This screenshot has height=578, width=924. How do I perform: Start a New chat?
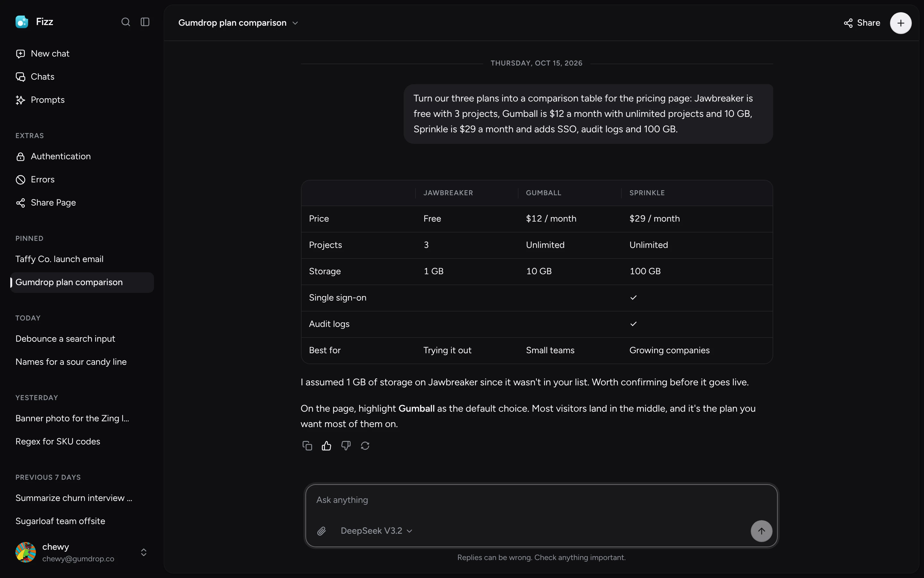pos(82,54)
